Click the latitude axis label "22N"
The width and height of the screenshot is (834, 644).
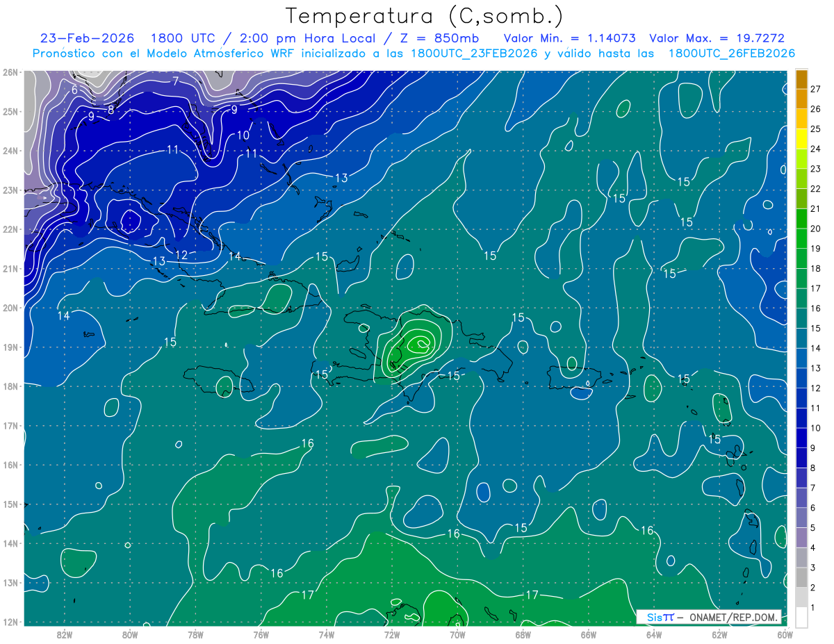[x=10, y=229]
